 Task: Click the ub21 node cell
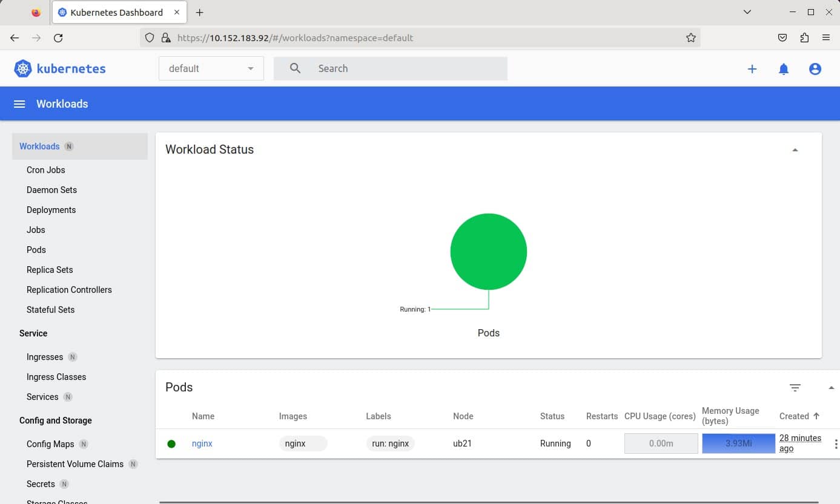tap(462, 443)
